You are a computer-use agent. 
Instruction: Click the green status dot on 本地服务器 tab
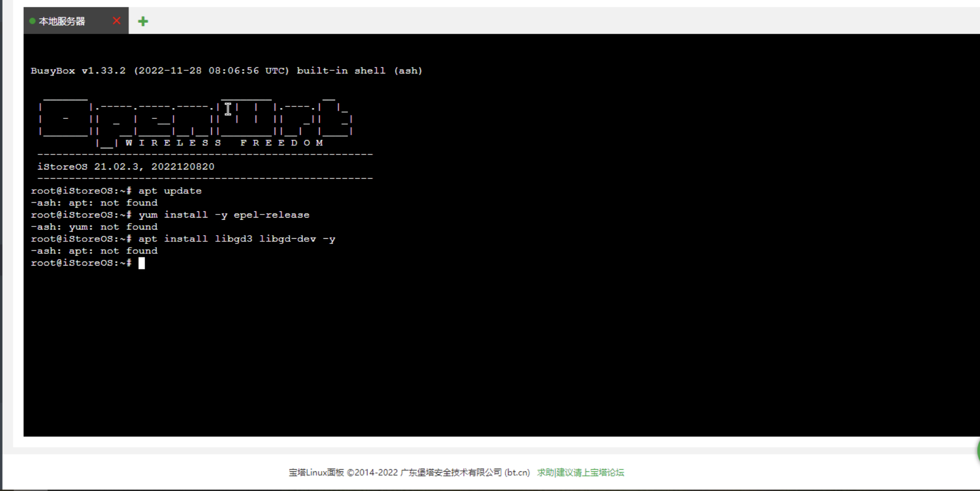point(32,21)
